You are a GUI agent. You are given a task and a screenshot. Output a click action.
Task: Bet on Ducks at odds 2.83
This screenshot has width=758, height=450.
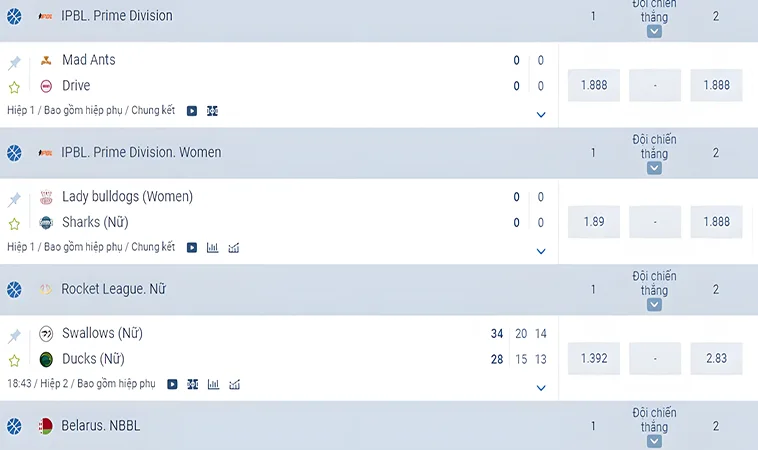coord(716,359)
